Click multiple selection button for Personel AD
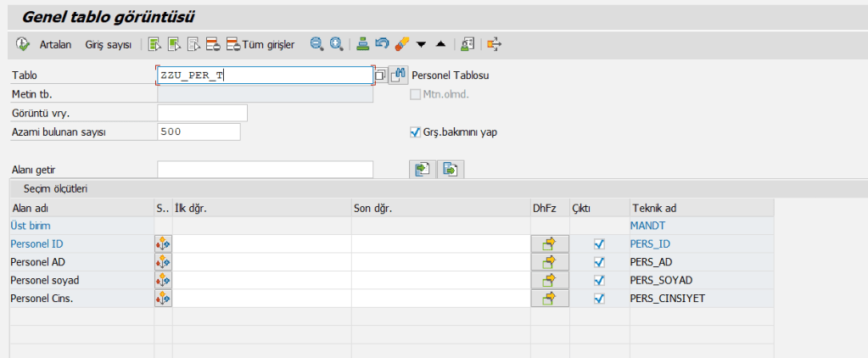The width and height of the screenshot is (868, 358). pos(548,261)
